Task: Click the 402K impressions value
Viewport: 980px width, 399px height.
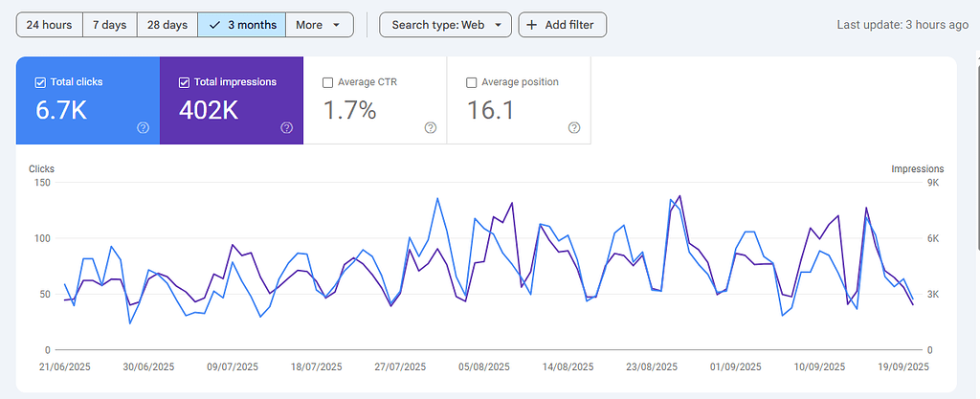Action: coord(209,110)
